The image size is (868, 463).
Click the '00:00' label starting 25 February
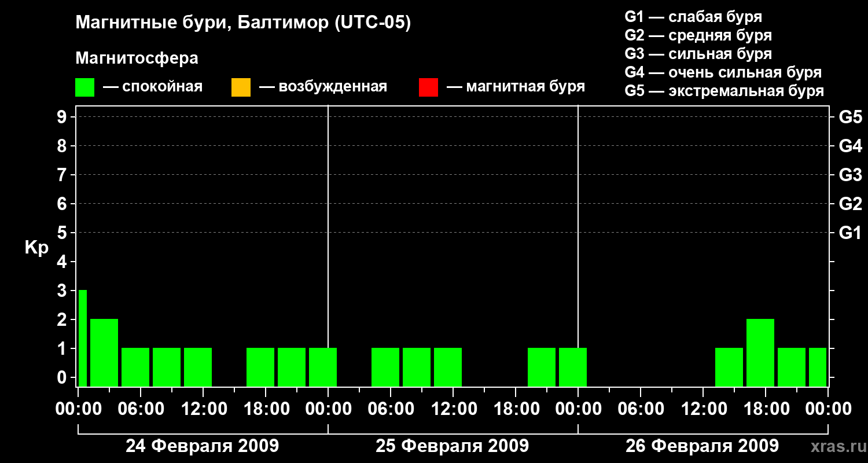coord(328,409)
